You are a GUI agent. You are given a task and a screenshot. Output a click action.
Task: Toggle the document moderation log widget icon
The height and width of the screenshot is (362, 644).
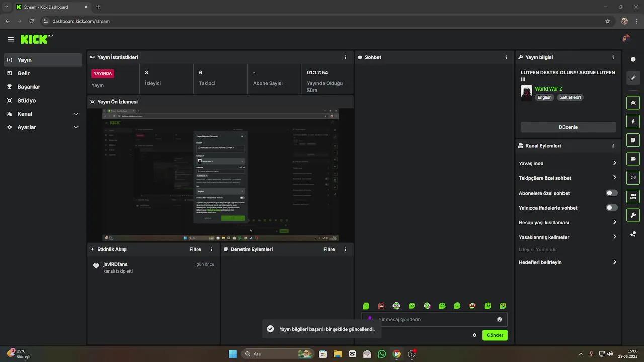(633, 140)
